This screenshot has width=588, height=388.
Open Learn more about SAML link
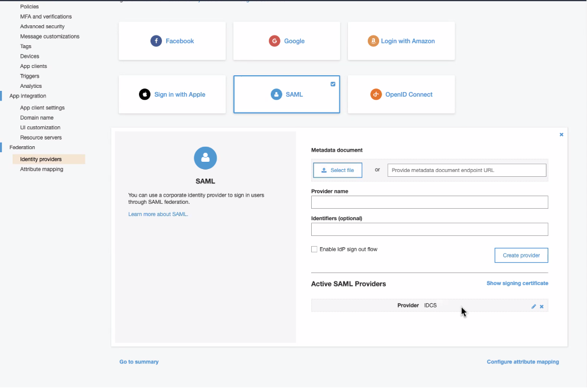(158, 214)
